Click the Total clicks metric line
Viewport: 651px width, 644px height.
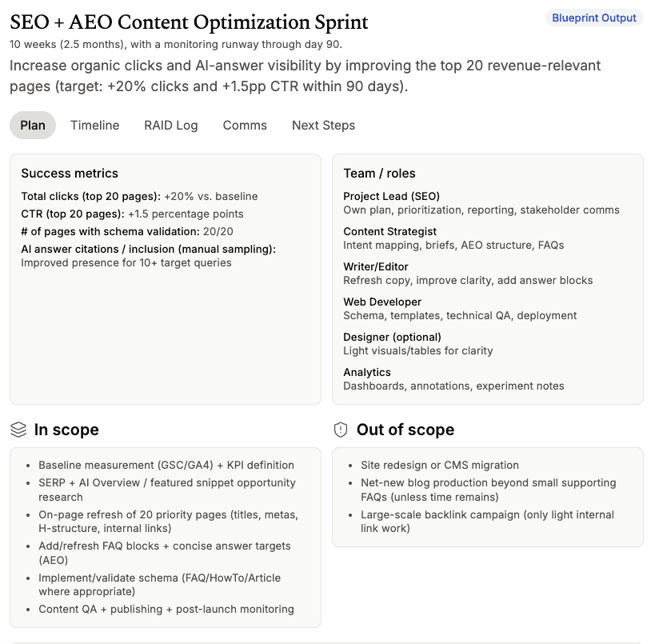tap(139, 196)
